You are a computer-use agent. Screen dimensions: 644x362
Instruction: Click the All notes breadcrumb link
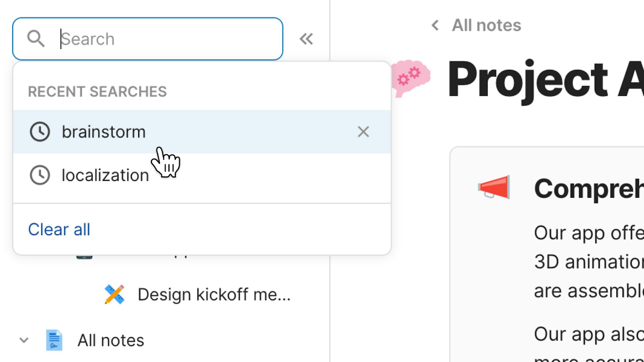(486, 25)
